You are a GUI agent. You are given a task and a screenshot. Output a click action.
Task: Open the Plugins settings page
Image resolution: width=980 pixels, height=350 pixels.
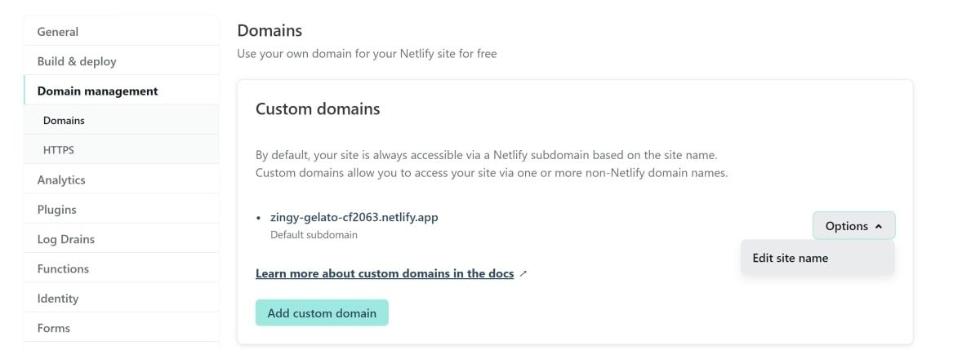(57, 210)
